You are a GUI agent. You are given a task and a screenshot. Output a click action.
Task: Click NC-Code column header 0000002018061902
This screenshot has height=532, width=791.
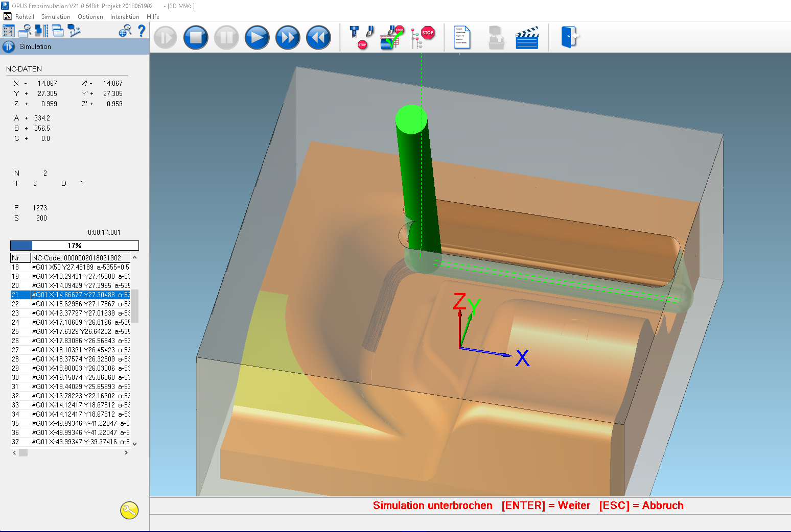coord(81,258)
